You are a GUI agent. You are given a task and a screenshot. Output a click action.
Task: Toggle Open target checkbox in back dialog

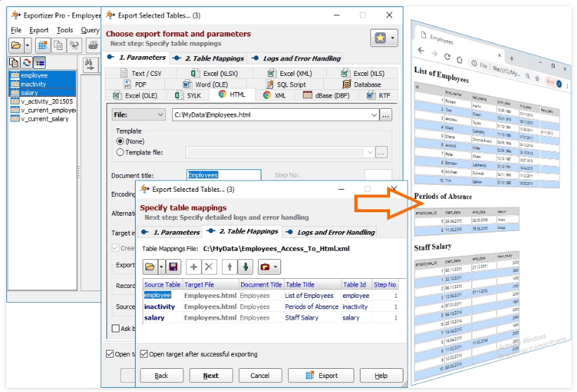(110, 354)
